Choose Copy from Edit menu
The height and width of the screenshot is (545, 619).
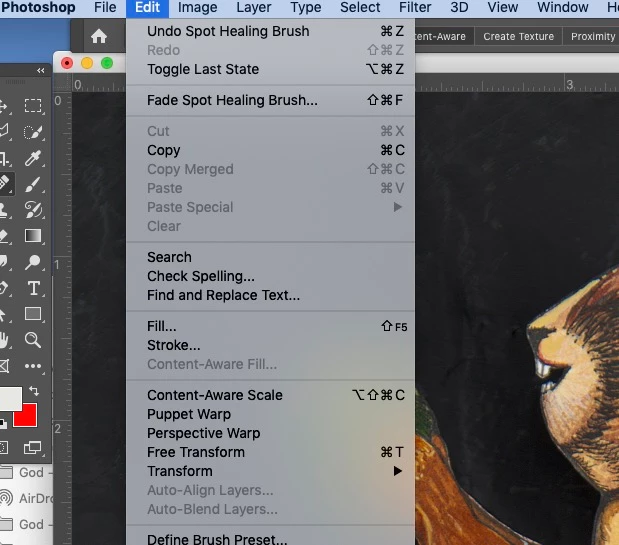[270, 150]
